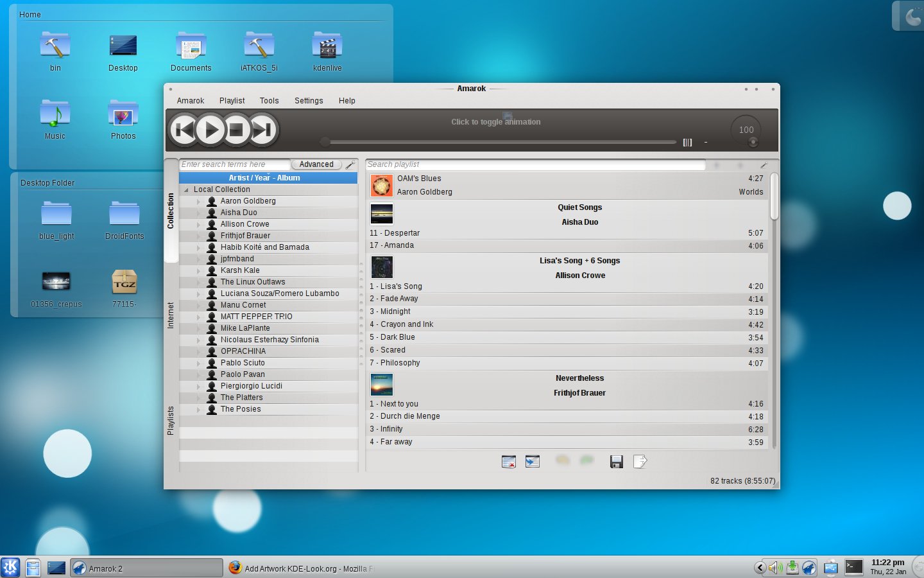Open the Playlist menu
The image size is (924, 578).
pyautogui.click(x=232, y=101)
